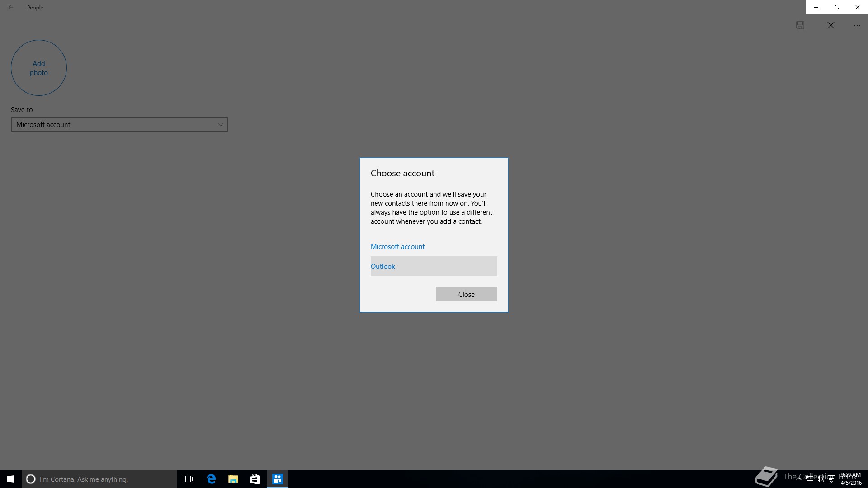Image resolution: width=868 pixels, height=488 pixels.
Task: Close the People window
Action: 858,7
